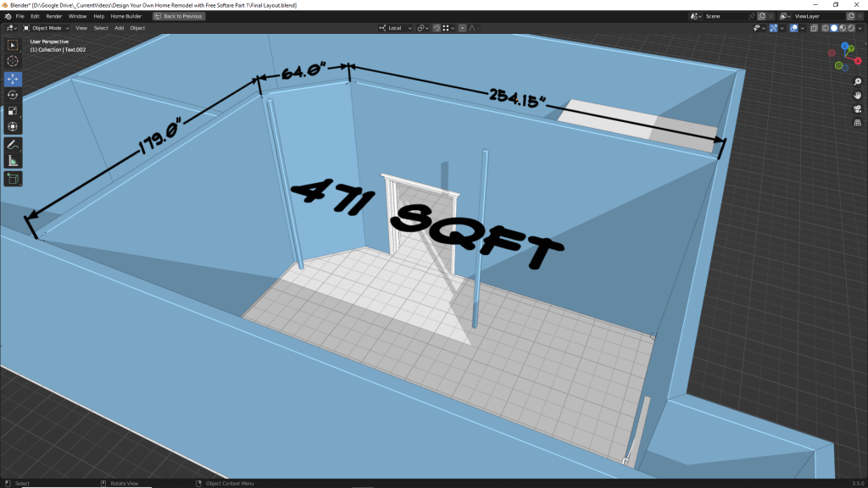Toggle X-ray view mode

814,28
